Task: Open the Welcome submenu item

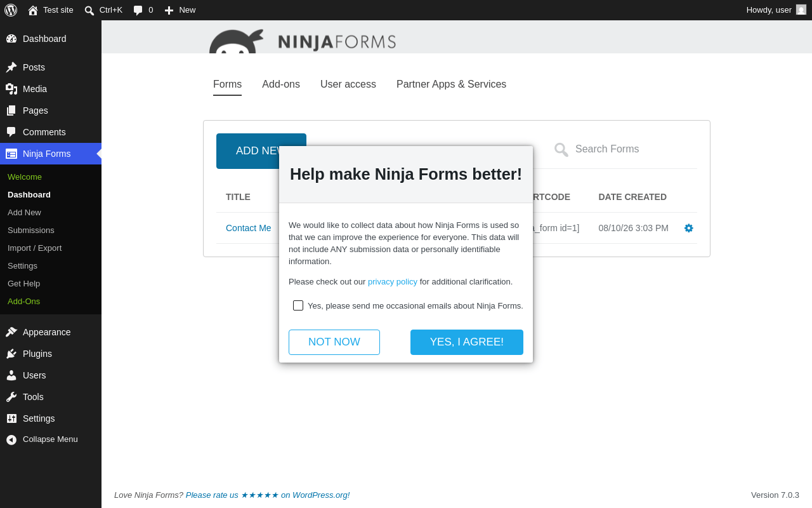Action: 25,177
